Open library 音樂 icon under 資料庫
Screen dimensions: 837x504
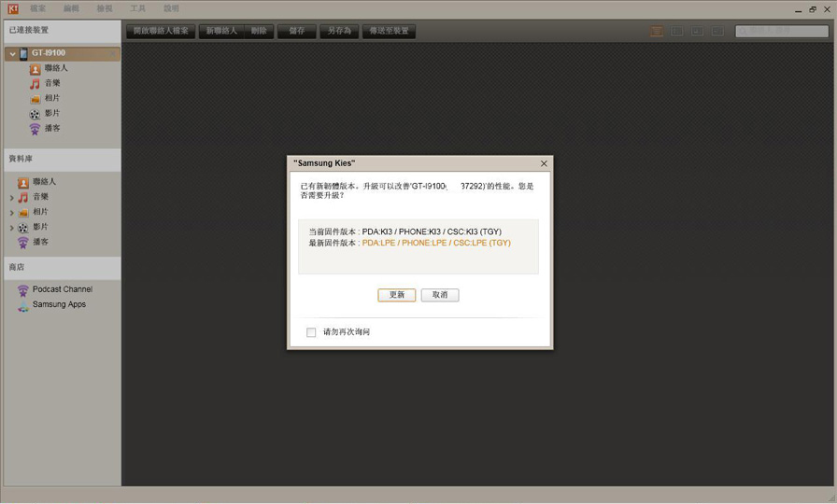(23, 197)
